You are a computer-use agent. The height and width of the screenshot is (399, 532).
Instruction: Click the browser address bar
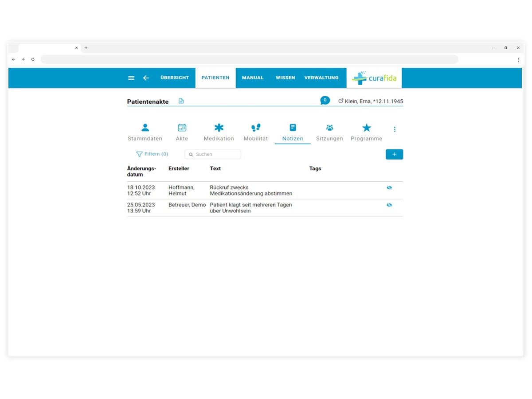(x=249, y=59)
